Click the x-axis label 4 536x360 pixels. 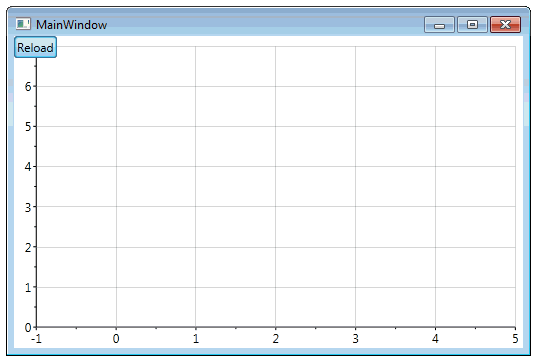435,338
